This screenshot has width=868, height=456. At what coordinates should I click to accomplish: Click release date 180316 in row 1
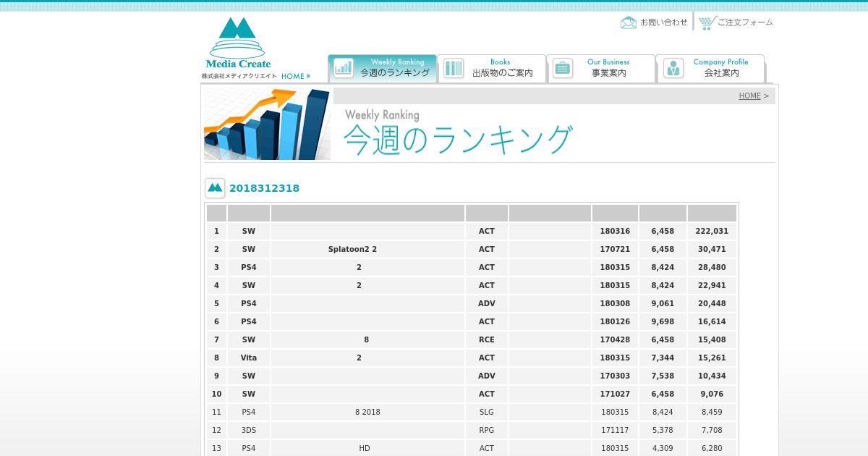(x=615, y=231)
